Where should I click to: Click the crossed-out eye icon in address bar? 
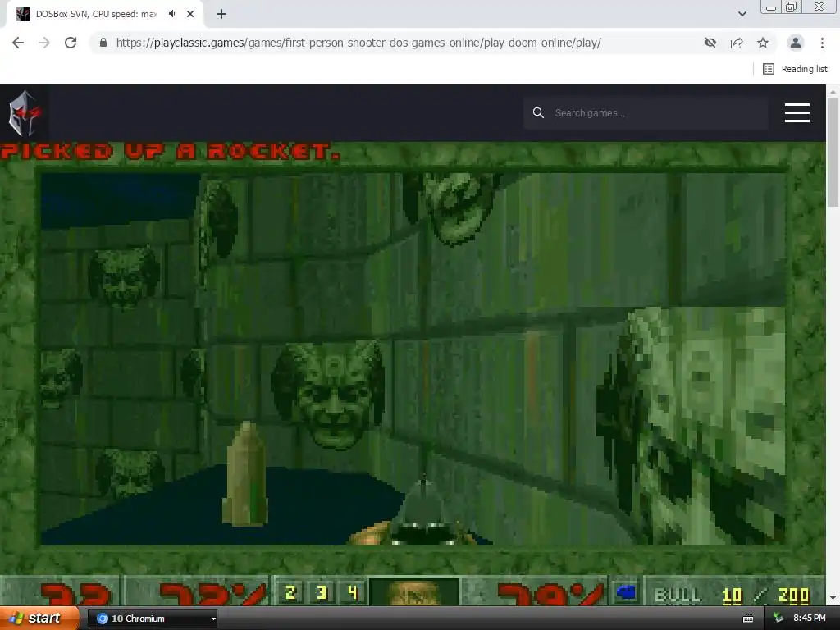[710, 43]
